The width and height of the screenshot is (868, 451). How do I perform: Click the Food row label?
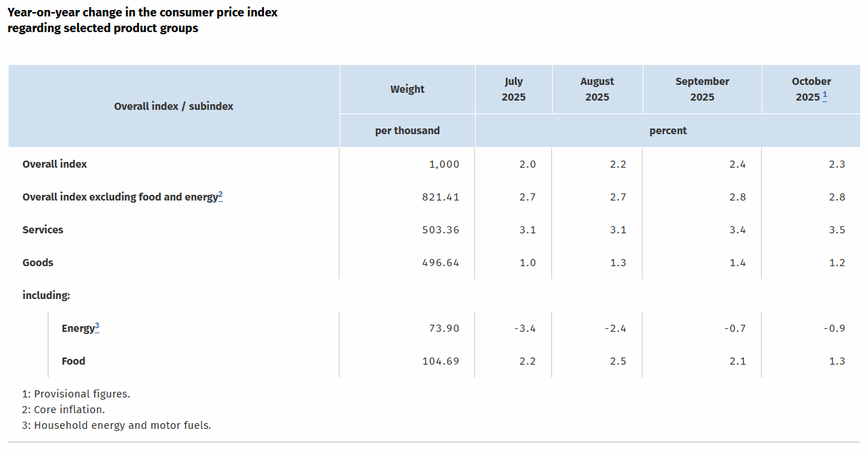73,361
